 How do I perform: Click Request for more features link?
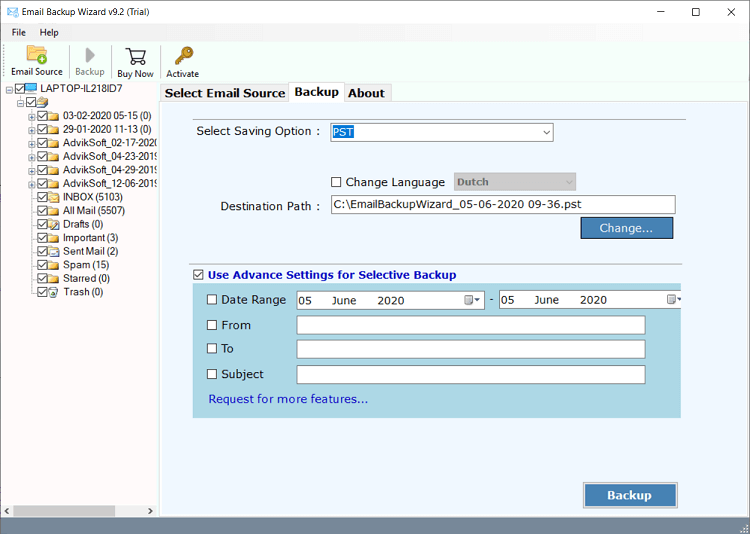click(x=288, y=399)
